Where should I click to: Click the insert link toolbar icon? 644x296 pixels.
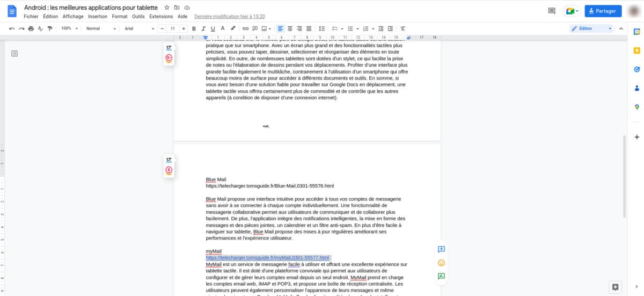tap(245, 28)
